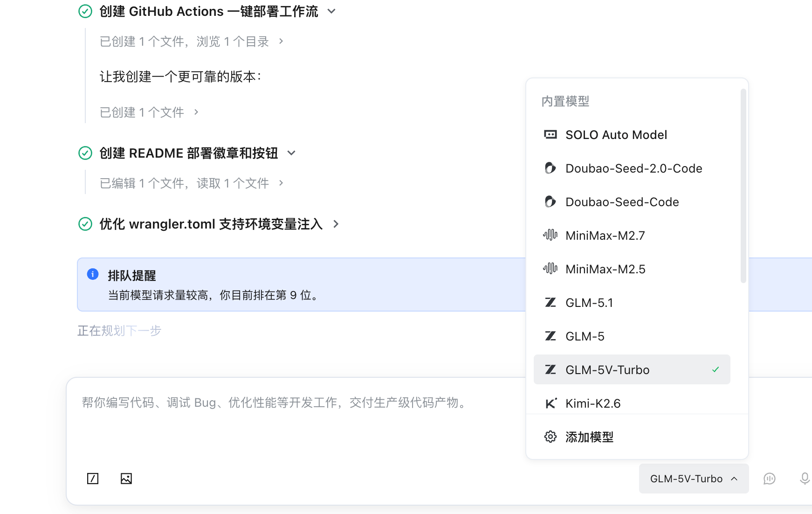Click the chat bubble icon beside model selector

[x=770, y=479]
